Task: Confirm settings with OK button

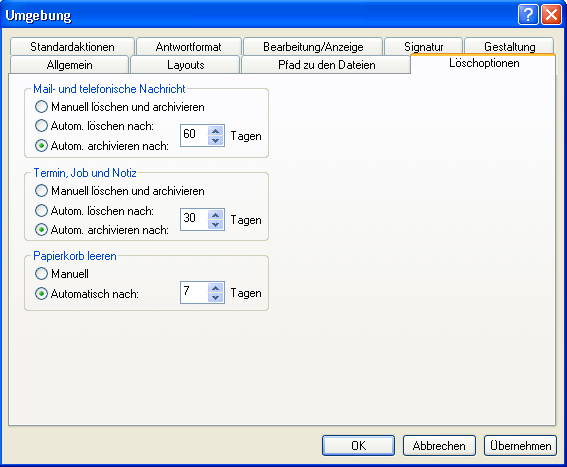Action: coord(358,445)
